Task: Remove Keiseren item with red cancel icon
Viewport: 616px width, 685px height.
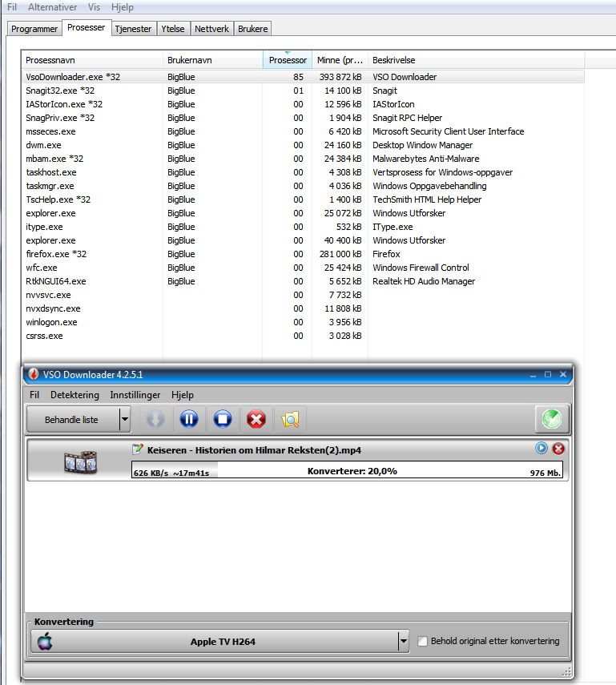Action: (x=558, y=449)
